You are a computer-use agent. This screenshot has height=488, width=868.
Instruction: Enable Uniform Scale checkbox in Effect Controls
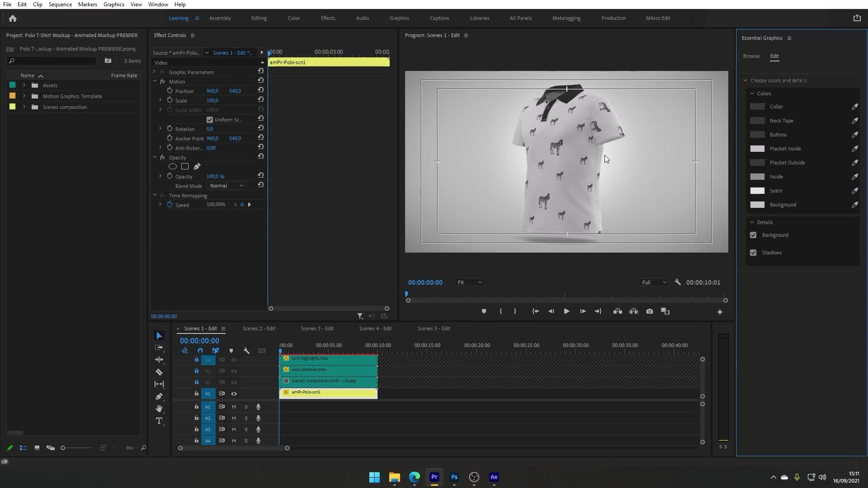pos(210,119)
